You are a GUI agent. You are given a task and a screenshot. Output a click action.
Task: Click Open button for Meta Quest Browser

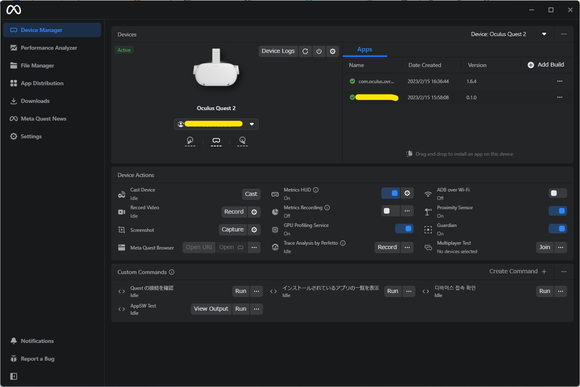[x=231, y=247]
